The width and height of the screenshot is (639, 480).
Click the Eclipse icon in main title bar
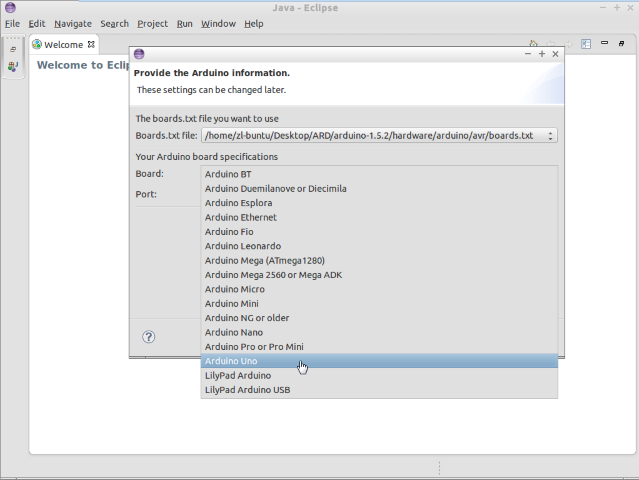click(10, 7)
